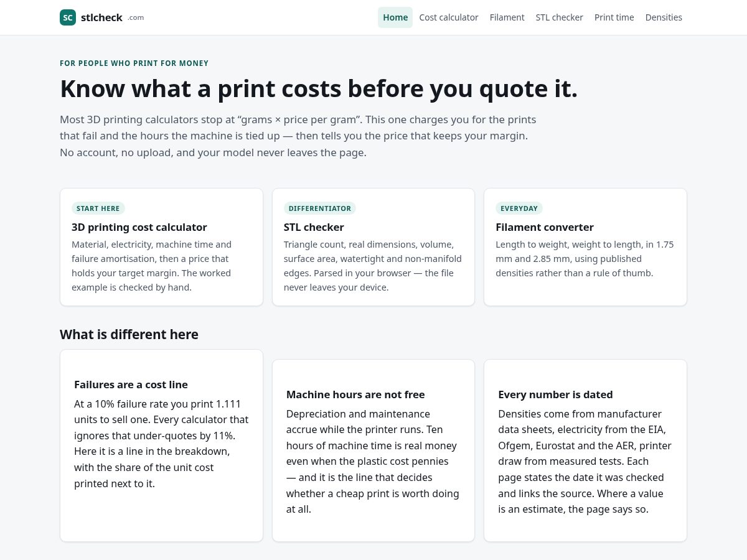This screenshot has width=747, height=560.
Task: Click the Failures are a cost line heading
Action: tap(131, 385)
